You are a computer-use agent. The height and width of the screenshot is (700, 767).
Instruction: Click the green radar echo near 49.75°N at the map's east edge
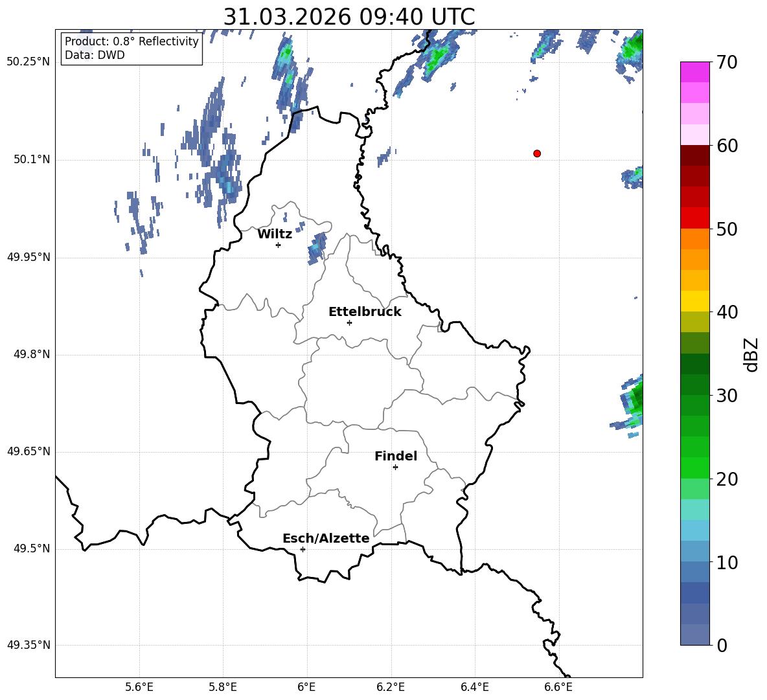pyautogui.click(x=632, y=402)
